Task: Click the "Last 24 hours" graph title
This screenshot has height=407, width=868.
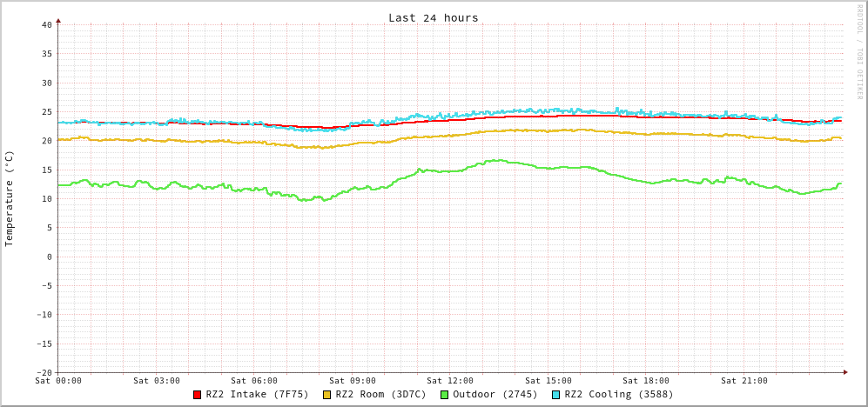Action: (433, 17)
